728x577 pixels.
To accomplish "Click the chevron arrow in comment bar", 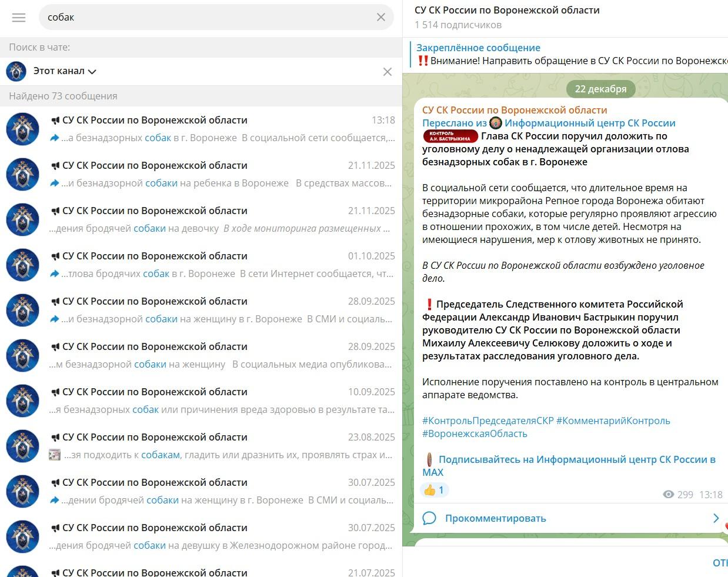I will [716, 518].
